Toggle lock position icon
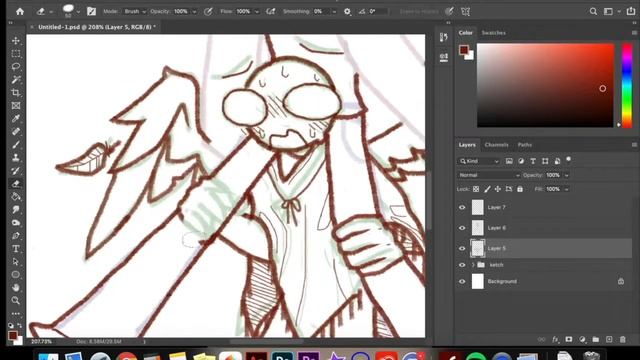 (498, 189)
